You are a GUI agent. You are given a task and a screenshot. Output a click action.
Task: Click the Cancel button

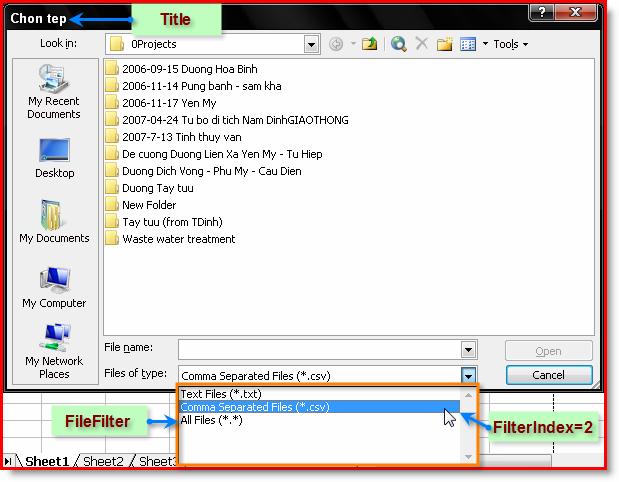549,375
